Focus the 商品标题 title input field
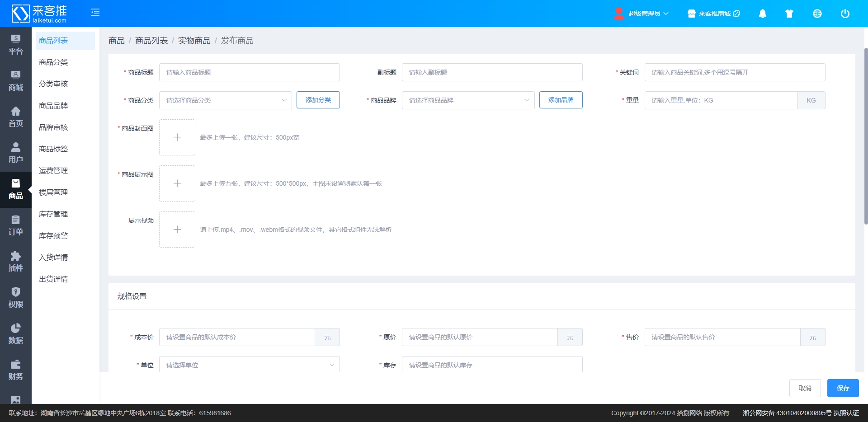 tap(249, 72)
